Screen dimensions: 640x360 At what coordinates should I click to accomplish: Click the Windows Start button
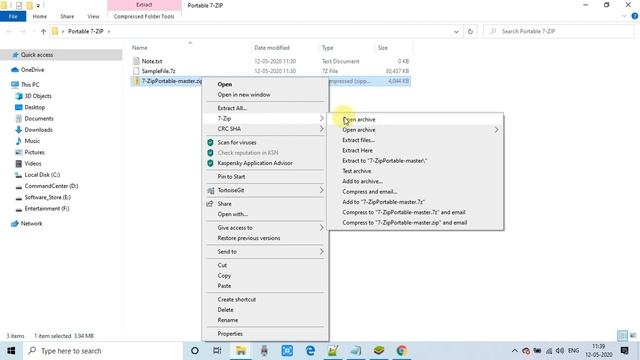[x=11, y=351]
